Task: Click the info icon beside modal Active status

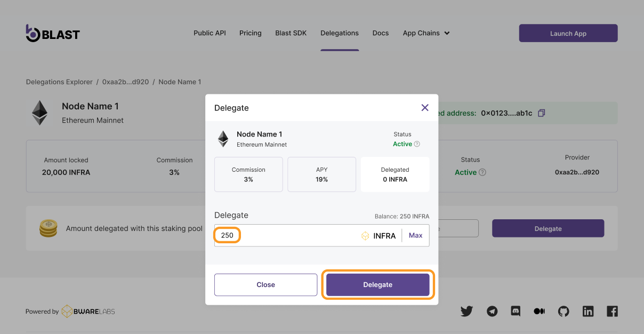Action: coord(417,144)
